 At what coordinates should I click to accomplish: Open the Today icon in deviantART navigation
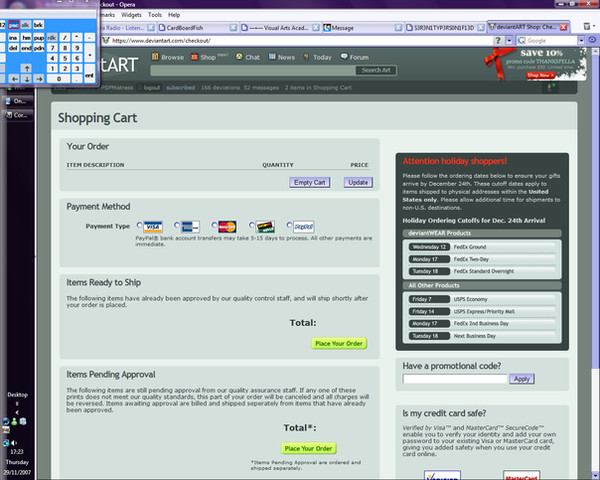coord(307,57)
